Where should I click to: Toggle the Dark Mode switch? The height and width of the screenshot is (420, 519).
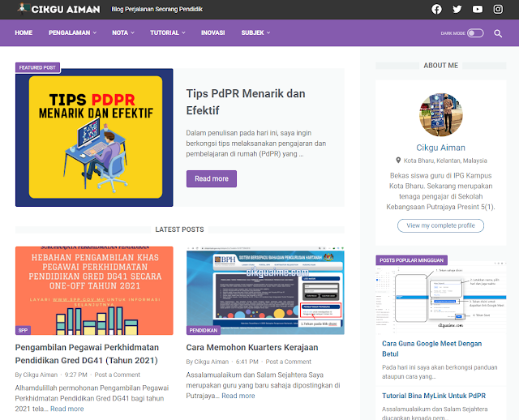(x=475, y=33)
